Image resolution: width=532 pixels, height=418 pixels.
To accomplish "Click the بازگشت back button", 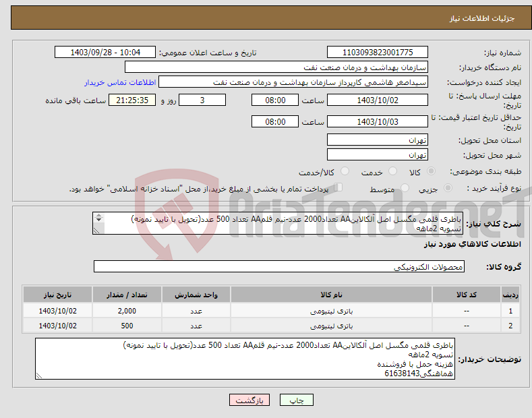I will tap(249, 400).
